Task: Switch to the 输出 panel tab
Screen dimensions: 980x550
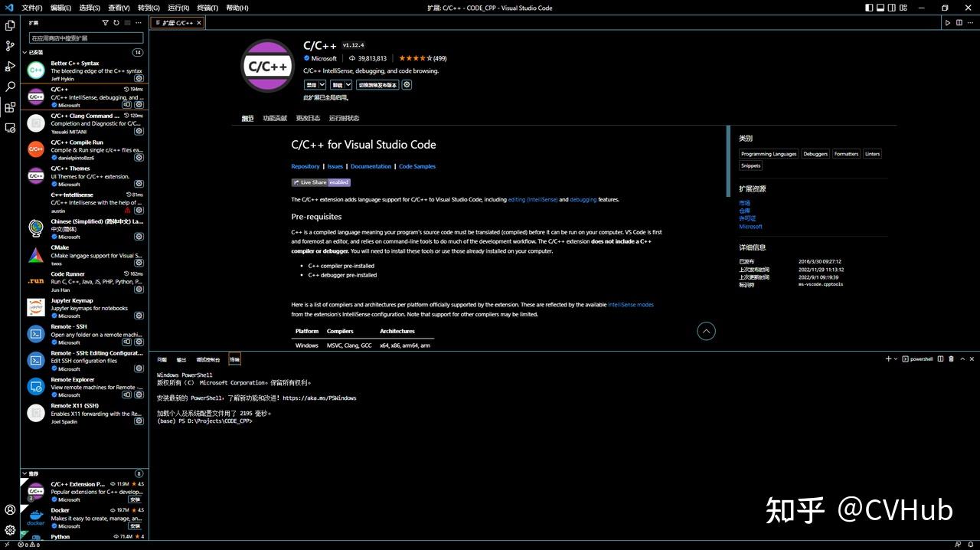Action: click(181, 359)
